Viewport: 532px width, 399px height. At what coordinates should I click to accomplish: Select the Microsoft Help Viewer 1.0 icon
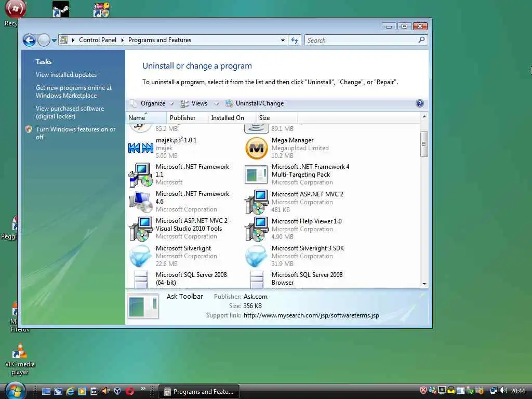coord(257,229)
